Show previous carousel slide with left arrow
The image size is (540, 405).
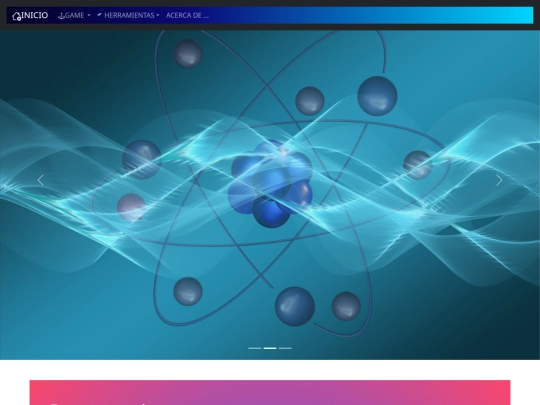click(40, 180)
